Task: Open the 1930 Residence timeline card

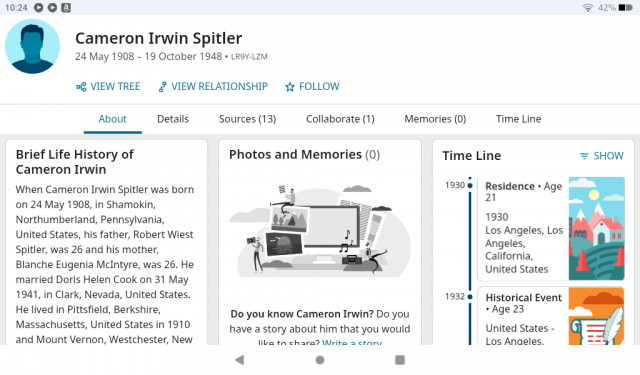Action: (551, 229)
